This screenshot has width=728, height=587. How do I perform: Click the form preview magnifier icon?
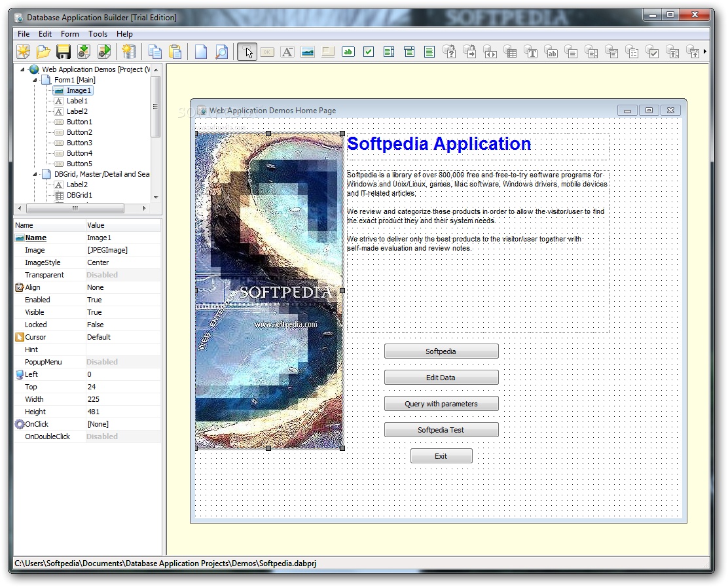pyautogui.click(x=221, y=52)
